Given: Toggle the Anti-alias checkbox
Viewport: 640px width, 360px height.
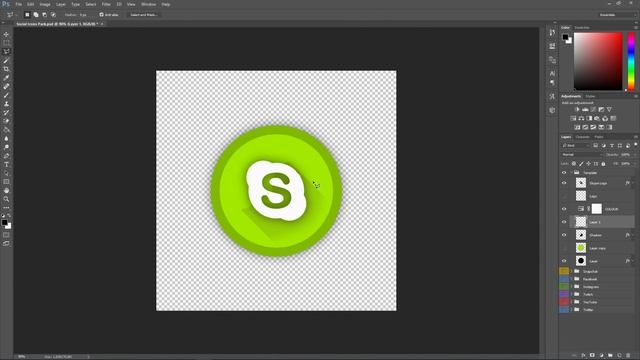Looking at the screenshot, I should point(101,15).
